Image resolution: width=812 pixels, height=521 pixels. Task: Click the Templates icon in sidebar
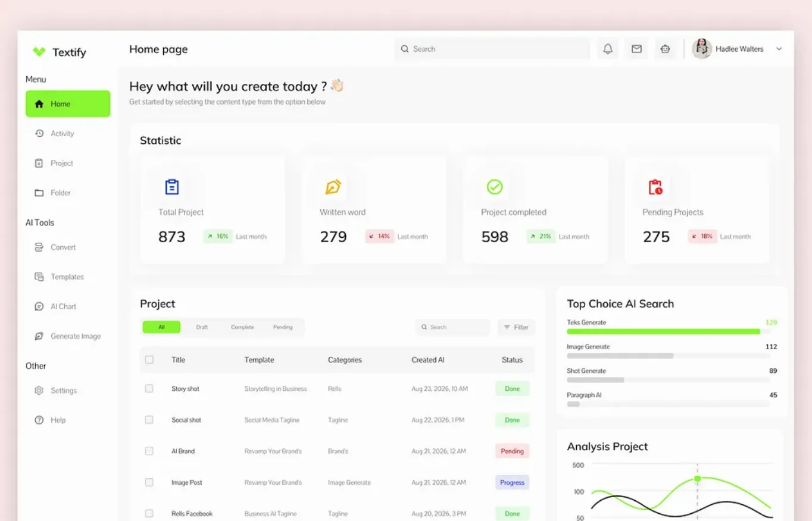click(x=39, y=277)
